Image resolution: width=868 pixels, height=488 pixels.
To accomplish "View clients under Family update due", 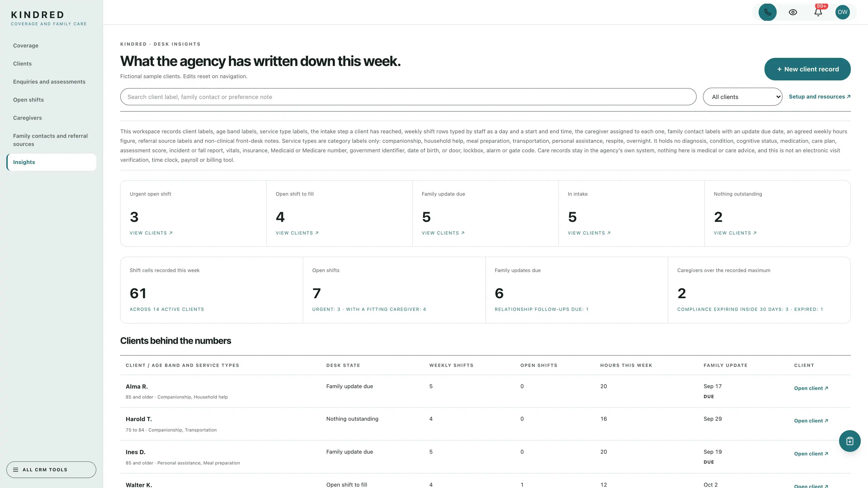I will click(x=443, y=233).
